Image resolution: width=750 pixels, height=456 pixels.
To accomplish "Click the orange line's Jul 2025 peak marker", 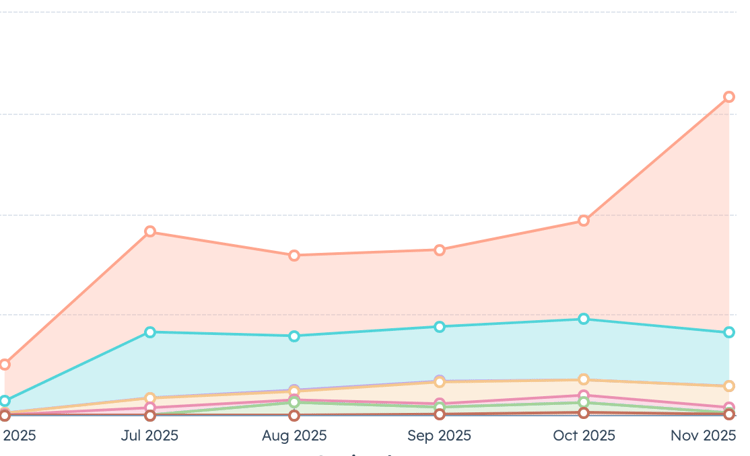I will pyautogui.click(x=150, y=232).
